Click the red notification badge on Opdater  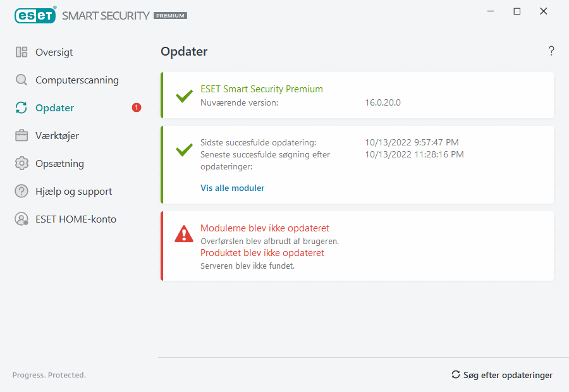tap(137, 108)
